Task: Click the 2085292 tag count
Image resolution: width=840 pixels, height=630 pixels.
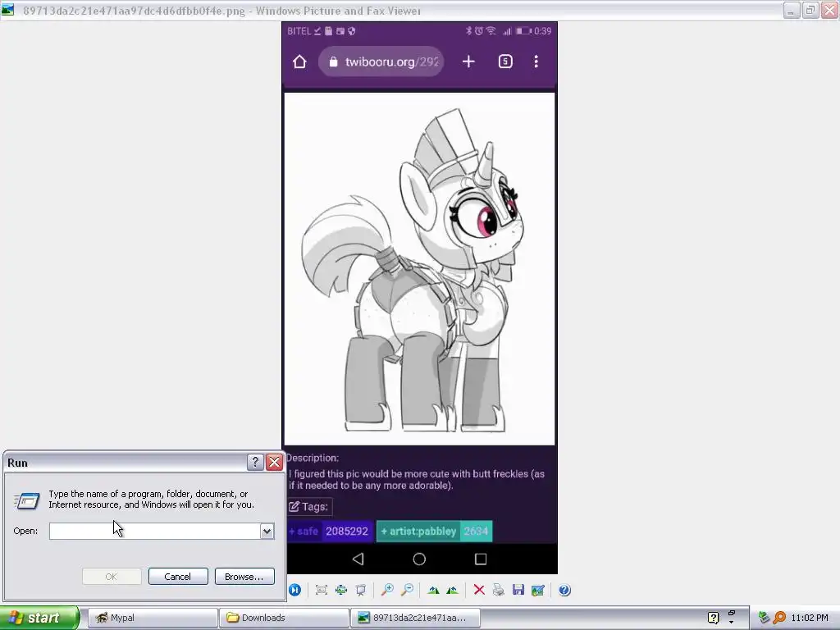Action: coord(347,532)
